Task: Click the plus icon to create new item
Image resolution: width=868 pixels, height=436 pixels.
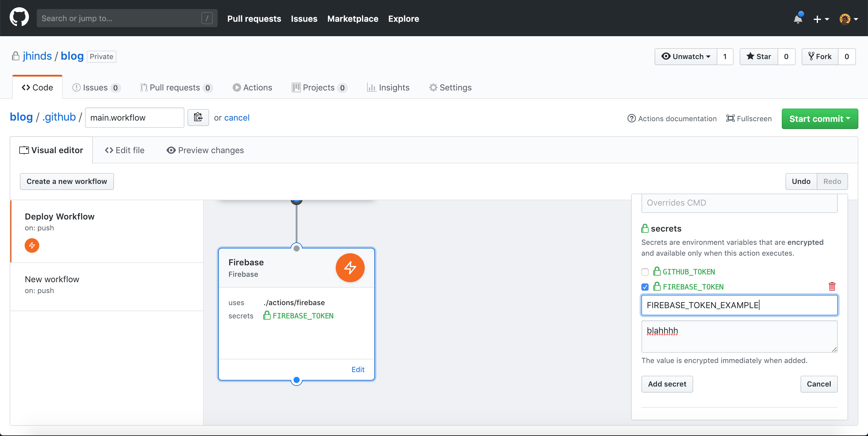Action: pyautogui.click(x=819, y=18)
